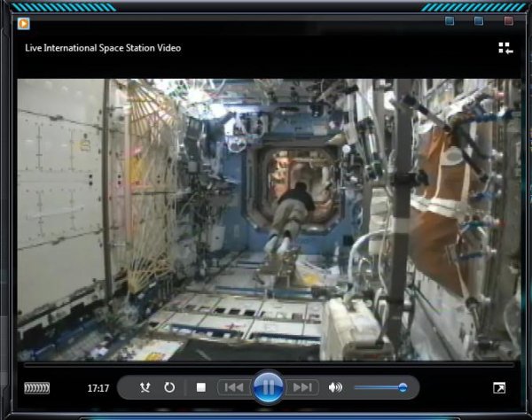Image resolution: width=532 pixels, height=420 pixels.
Task: Click the elapsed time display 17:17
Action: pos(98,388)
